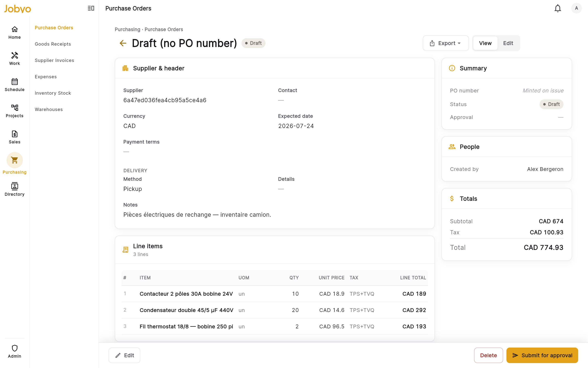Click the Purchasing breadcrumb link
The width and height of the screenshot is (588, 368).
coord(127,29)
